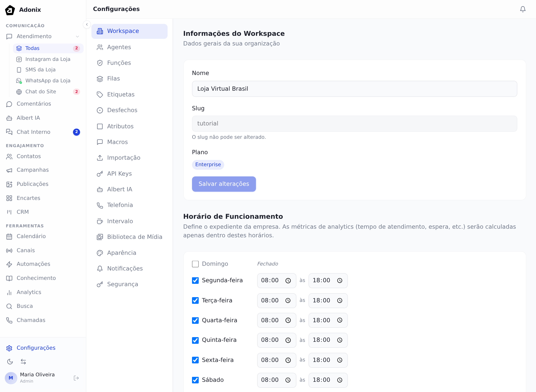Toggle dark mode with the moon icon

coord(10,362)
